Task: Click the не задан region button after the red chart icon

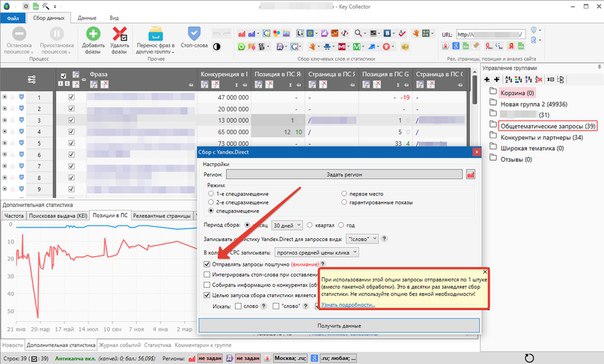Action: click(209, 358)
